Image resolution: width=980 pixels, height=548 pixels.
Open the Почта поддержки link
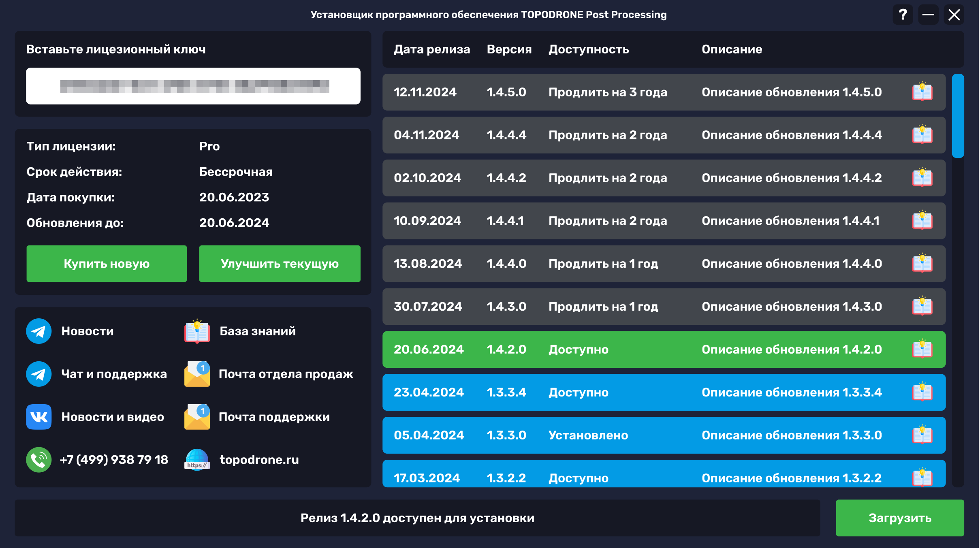click(x=274, y=417)
